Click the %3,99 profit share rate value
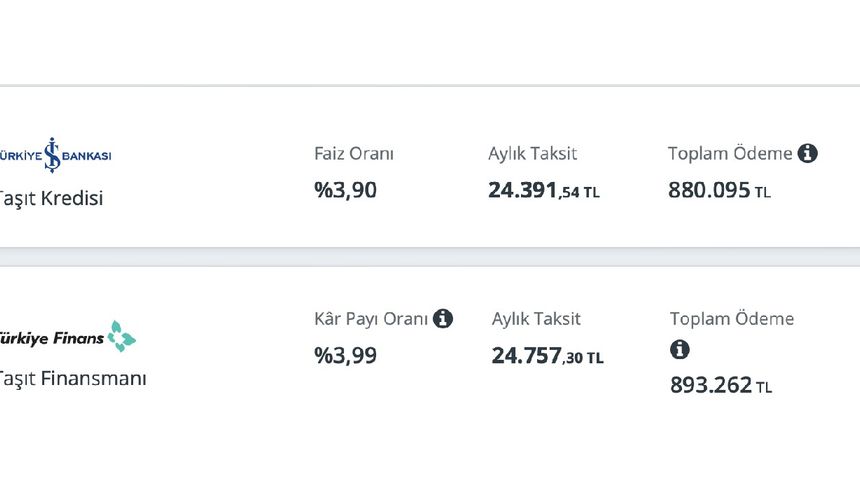 (346, 355)
